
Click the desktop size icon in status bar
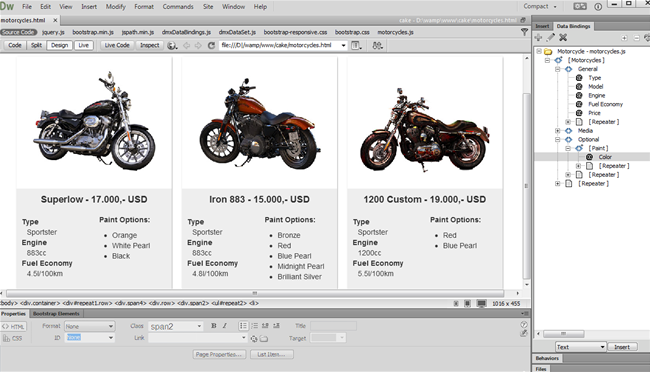coord(481,304)
